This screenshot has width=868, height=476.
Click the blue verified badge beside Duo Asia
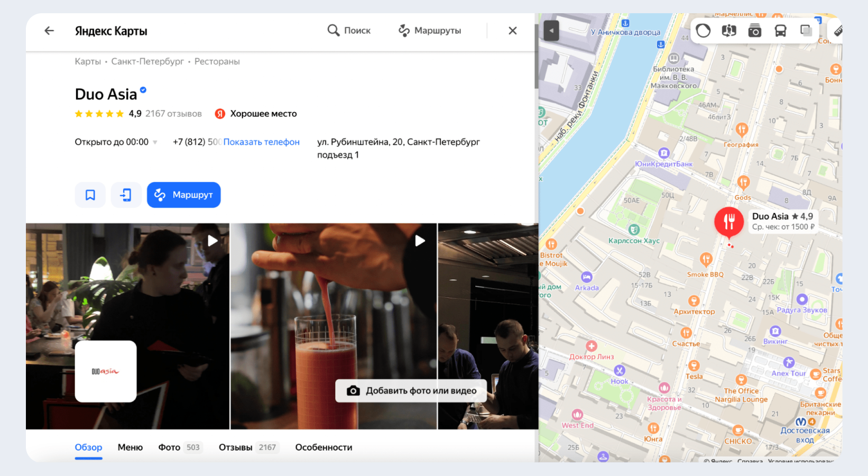point(143,90)
